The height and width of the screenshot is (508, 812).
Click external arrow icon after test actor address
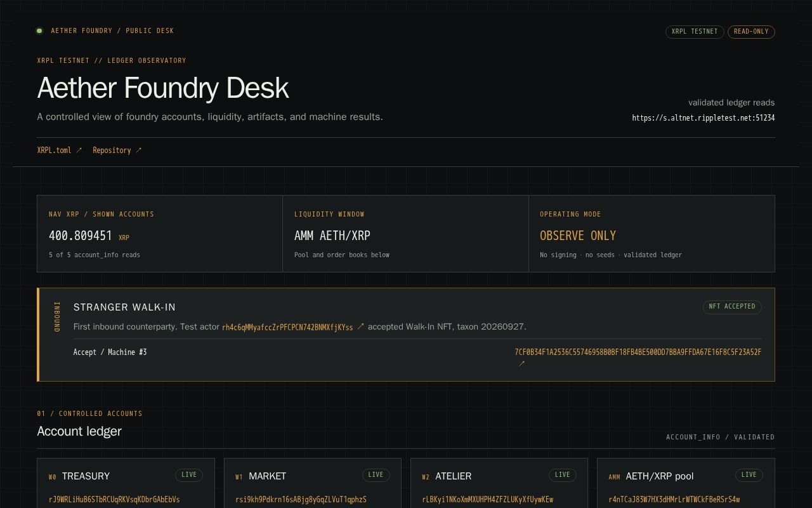(360, 326)
